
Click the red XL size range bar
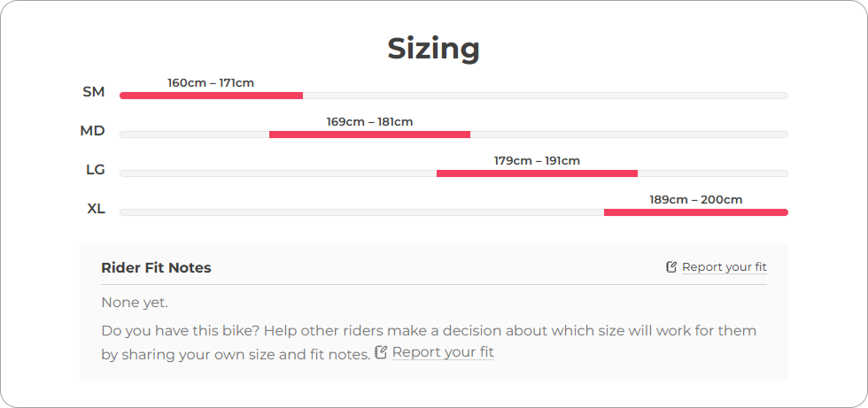695,212
